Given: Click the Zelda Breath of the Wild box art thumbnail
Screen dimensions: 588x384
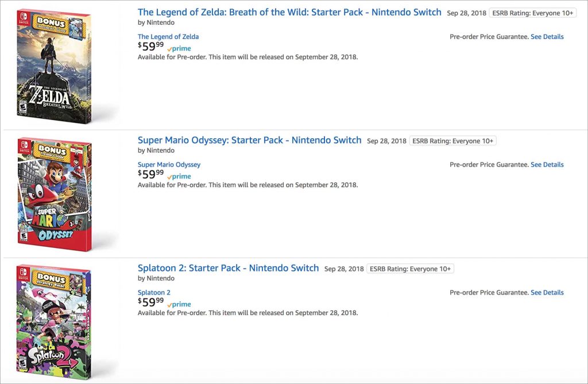Looking at the screenshot, I should (54, 67).
